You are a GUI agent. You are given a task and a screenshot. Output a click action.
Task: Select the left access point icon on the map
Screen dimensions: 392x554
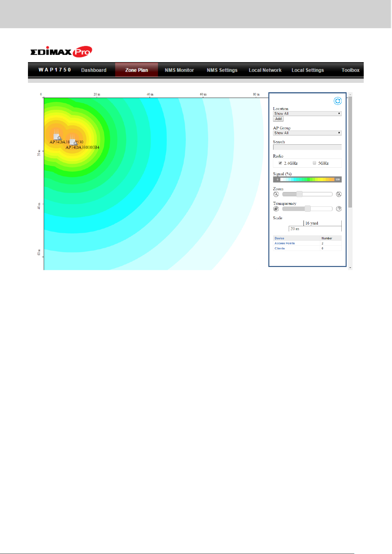[57, 134]
